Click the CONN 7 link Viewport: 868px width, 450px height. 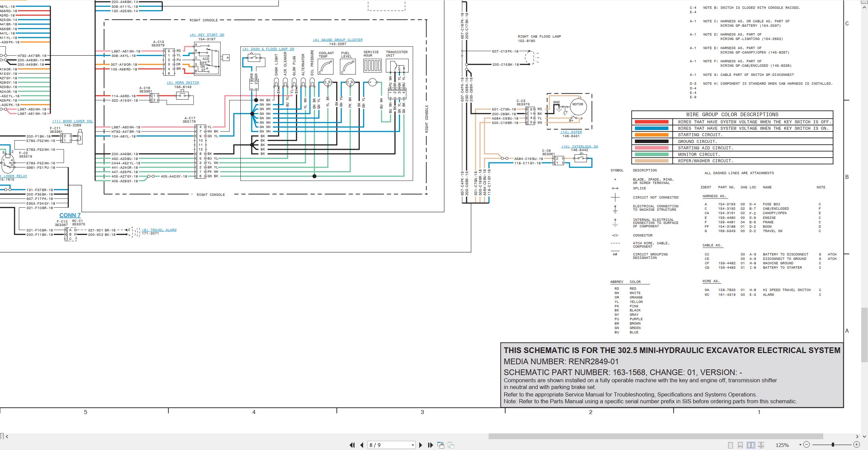70,215
